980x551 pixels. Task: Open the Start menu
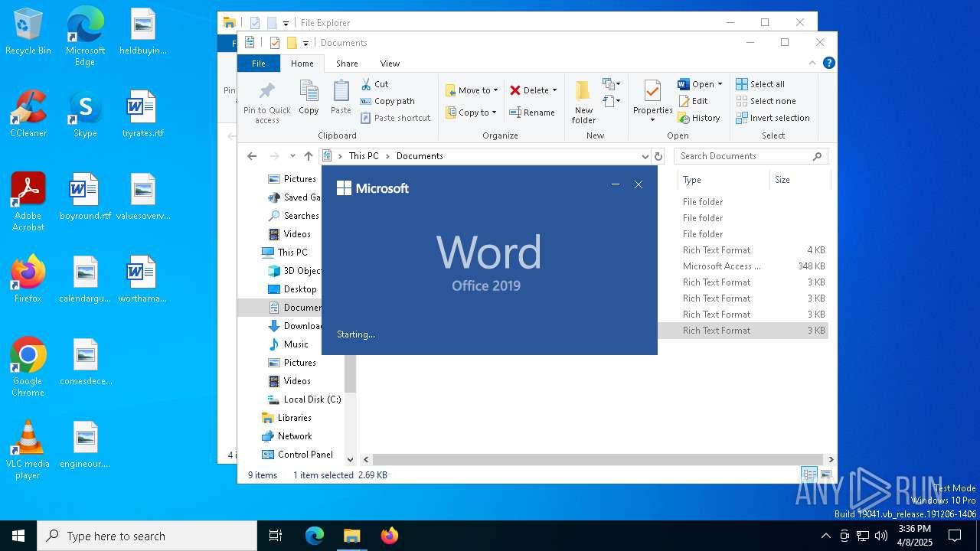(x=18, y=536)
